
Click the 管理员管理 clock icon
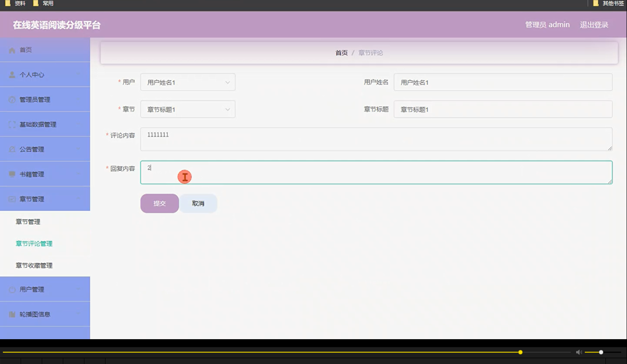12,99
